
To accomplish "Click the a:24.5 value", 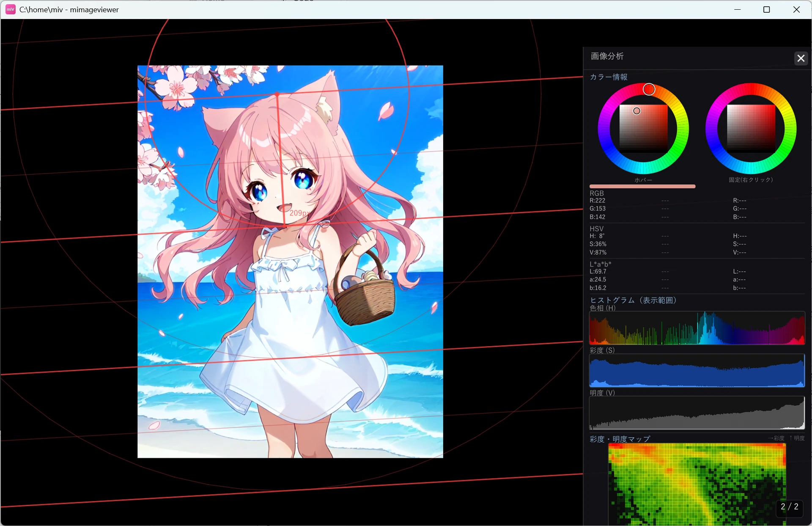I will point(598,280).
